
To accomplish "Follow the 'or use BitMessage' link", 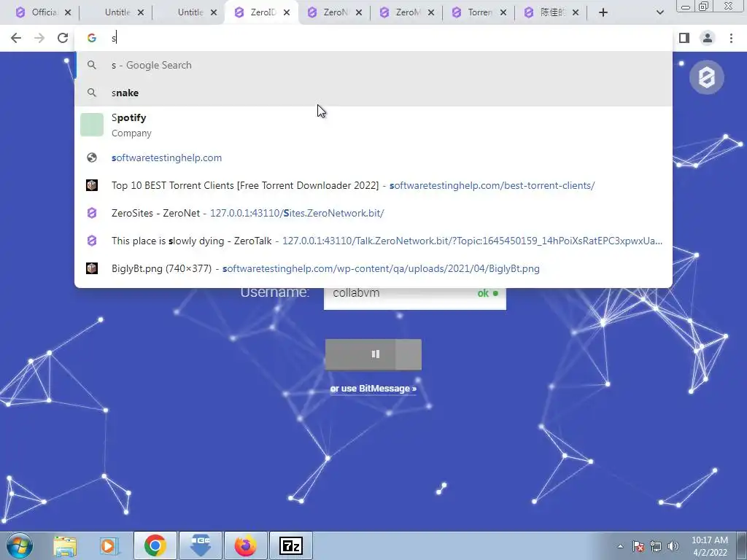I will [373, 389].
